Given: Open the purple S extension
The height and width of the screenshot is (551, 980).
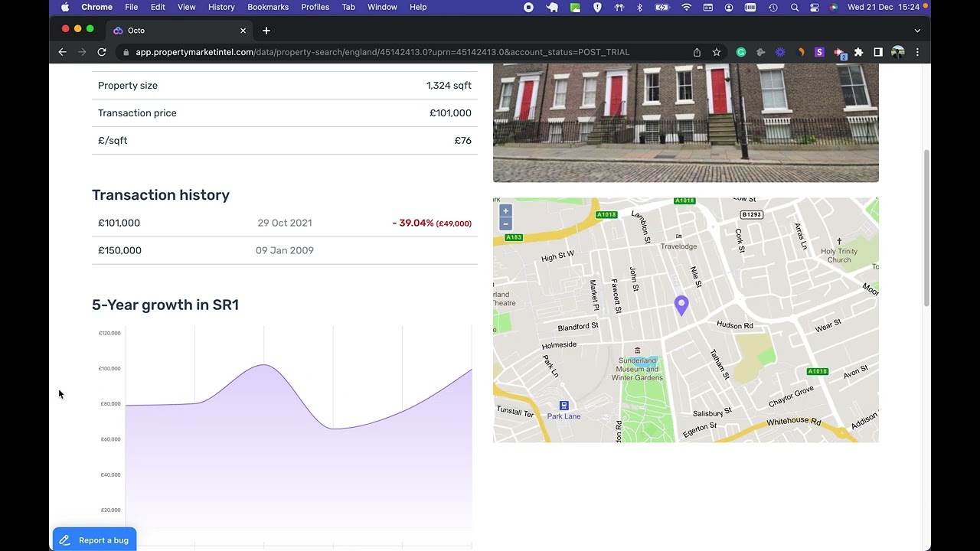Looking at the screenshot, I should (x=819, y=52).
